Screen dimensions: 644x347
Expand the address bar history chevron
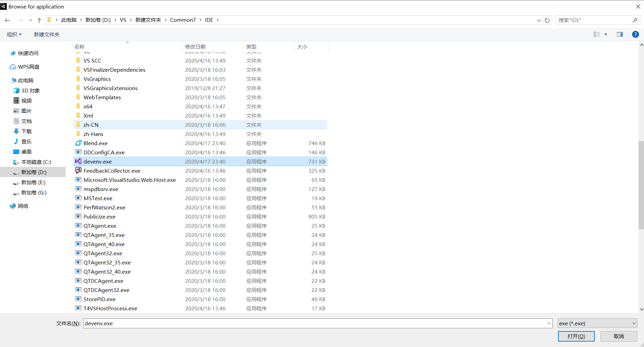539,20
